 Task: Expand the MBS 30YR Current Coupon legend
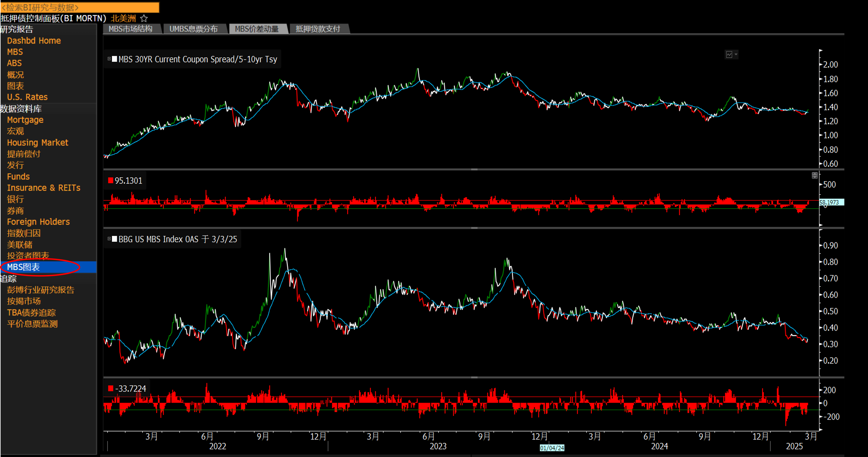click(109, 59)
